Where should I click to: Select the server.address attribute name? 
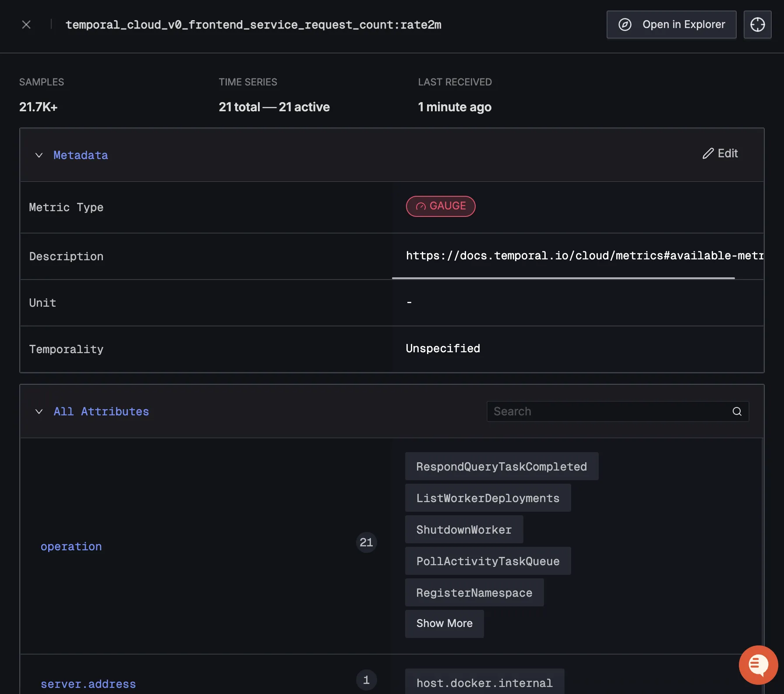(x=88, y=683)
